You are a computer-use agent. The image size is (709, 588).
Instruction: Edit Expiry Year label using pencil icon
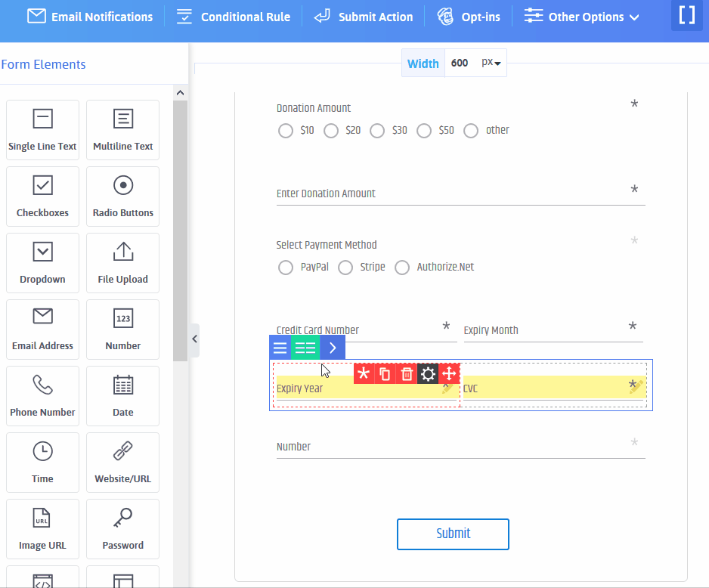click(x=447, y=388)
